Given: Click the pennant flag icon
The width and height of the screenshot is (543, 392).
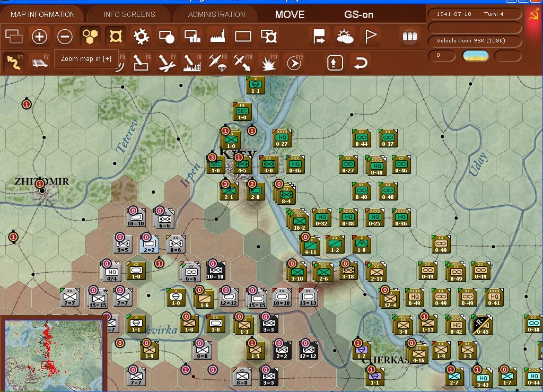Looking at the screenshot, I should click(371, 36).
